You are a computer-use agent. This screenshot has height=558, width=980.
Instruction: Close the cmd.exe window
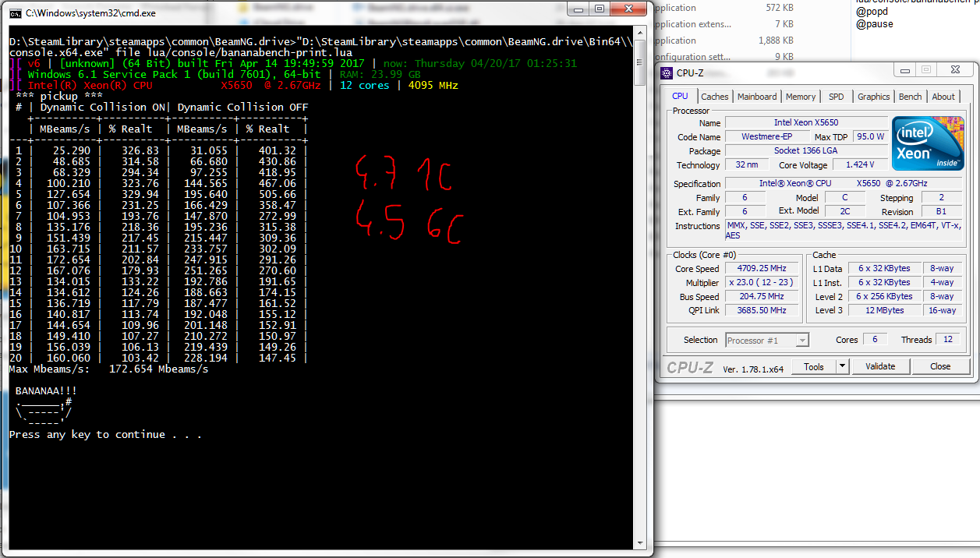click(629, 9)
